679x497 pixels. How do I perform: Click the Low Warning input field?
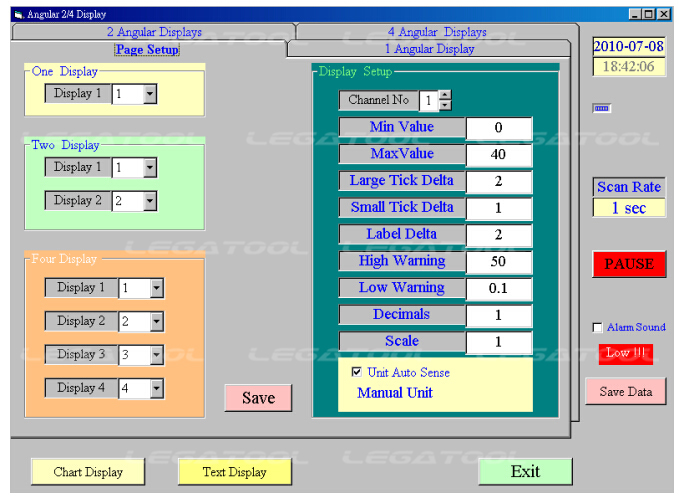click(x=498, y=288)
